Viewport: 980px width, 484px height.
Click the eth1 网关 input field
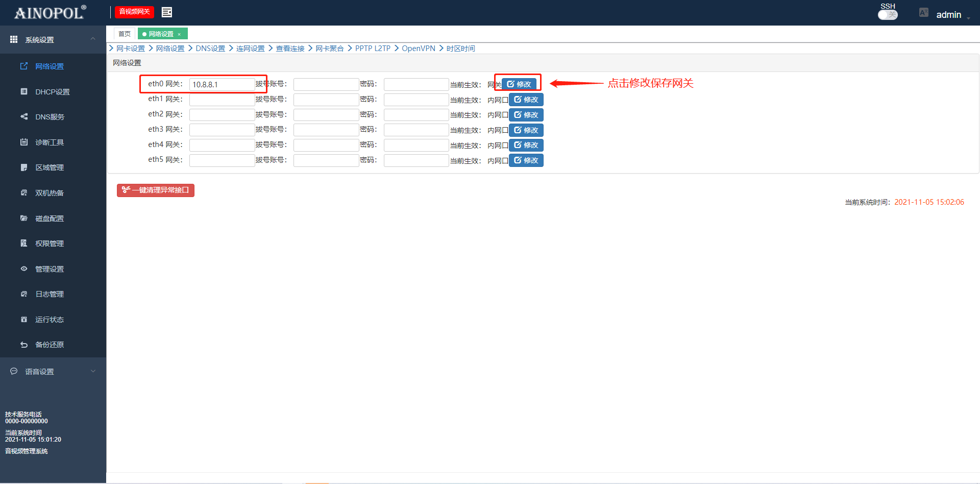pos(222,100)
